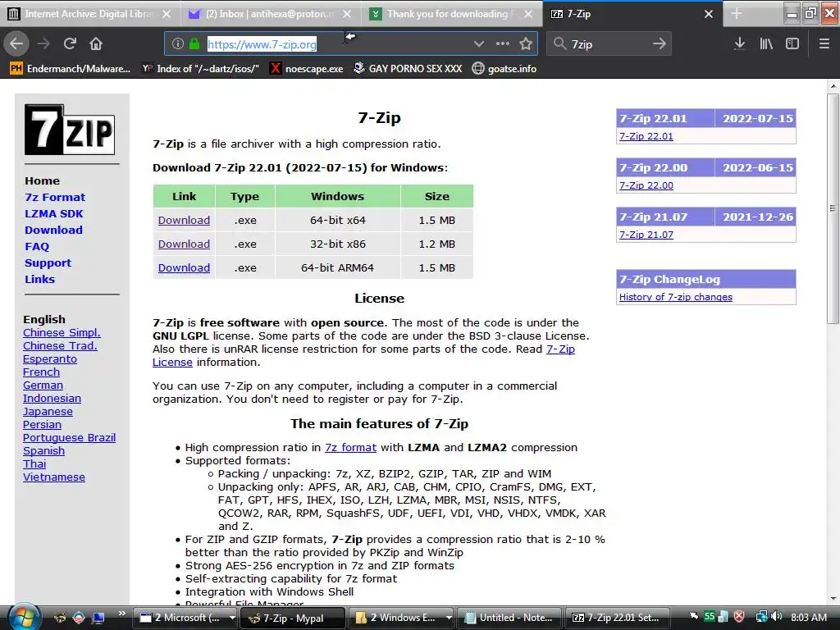Screen dimensions: 840x630
Task: Open the downloads arrow icon in toolbar
Action: (x=740, y=44)
